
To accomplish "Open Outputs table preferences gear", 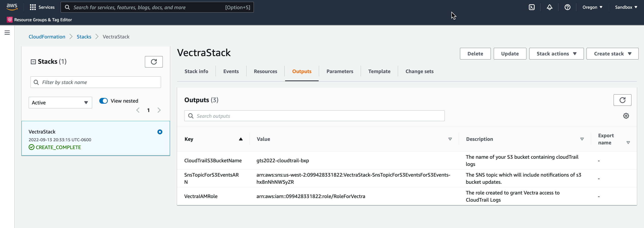I will pyautogui.click(x=626, y=116).
